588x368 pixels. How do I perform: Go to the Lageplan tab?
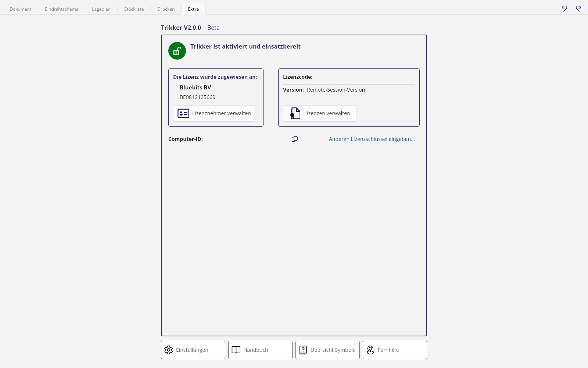pos(101,9)
